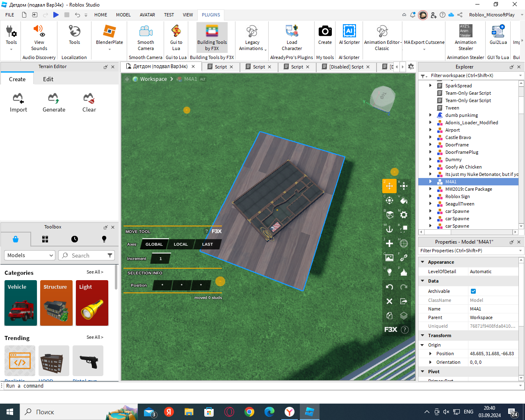The width and height of the screenshot is (525, 420).
Task: Select the F3X Weld link tool
Action: (404, 258)
